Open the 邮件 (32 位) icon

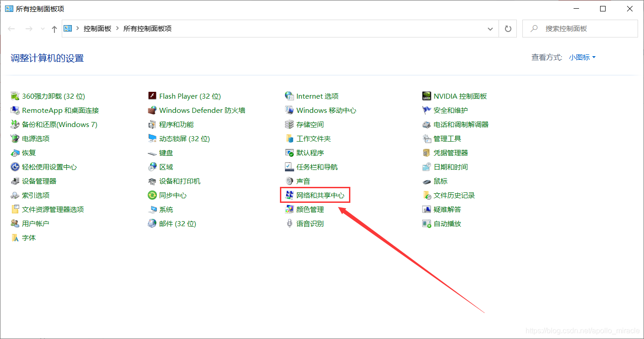click(x=152, y=223)
